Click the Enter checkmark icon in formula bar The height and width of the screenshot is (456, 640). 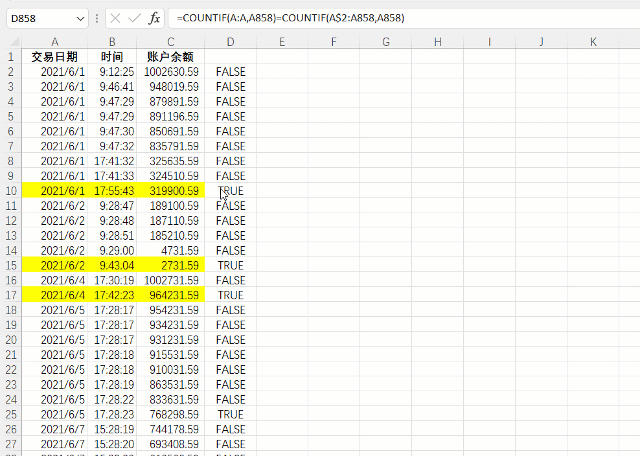(134, 18)
